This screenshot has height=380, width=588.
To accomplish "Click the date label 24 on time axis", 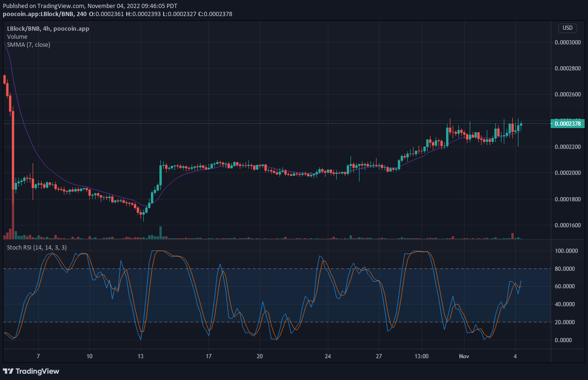I will pos(327,355).
